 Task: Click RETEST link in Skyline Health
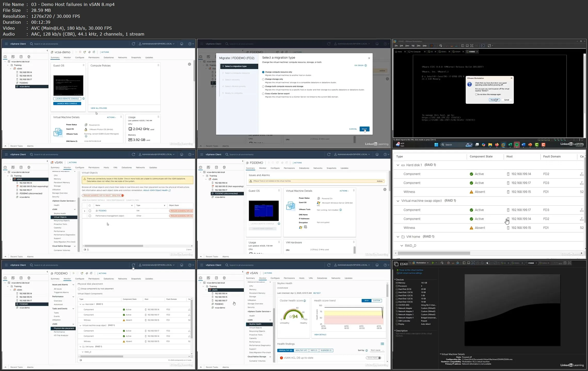pyautogui.click(x=317, y=293)
